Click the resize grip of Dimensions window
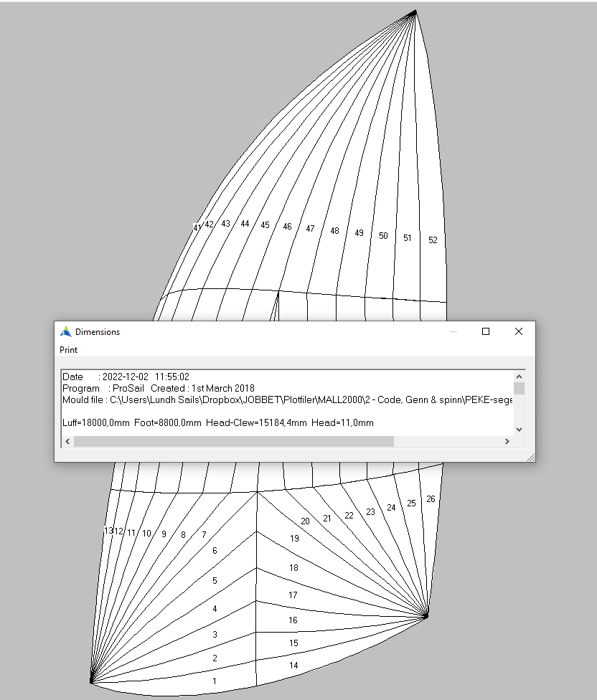Viewport: 597px width, 700px height. tap(531, 457)
